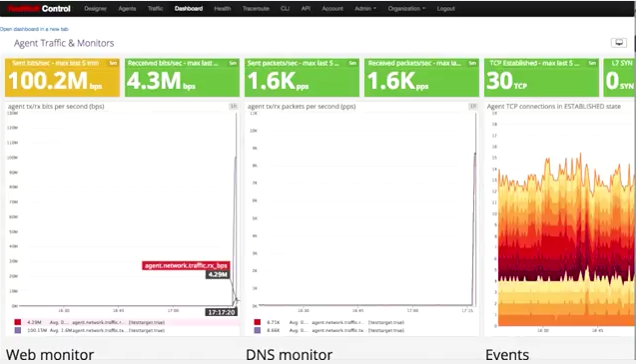Expand the Organization dropdown menu
This screenshot has width=636, height=364.
click(406, 9)
